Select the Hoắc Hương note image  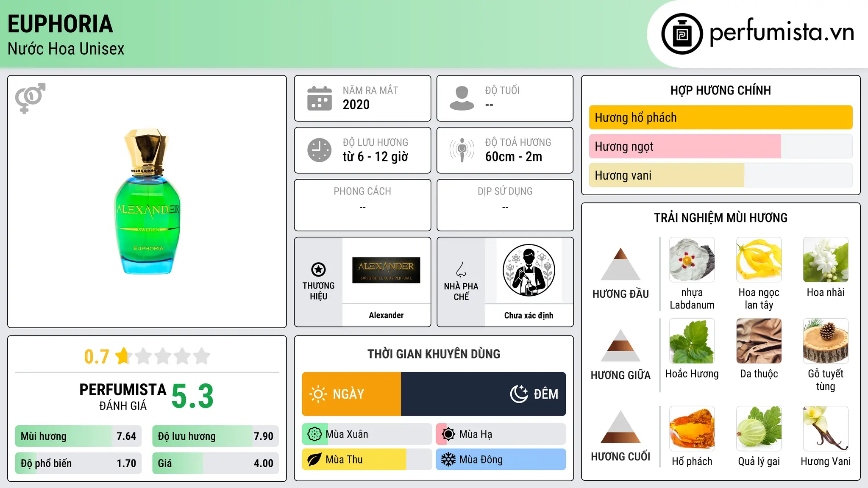tap(692, 341)
